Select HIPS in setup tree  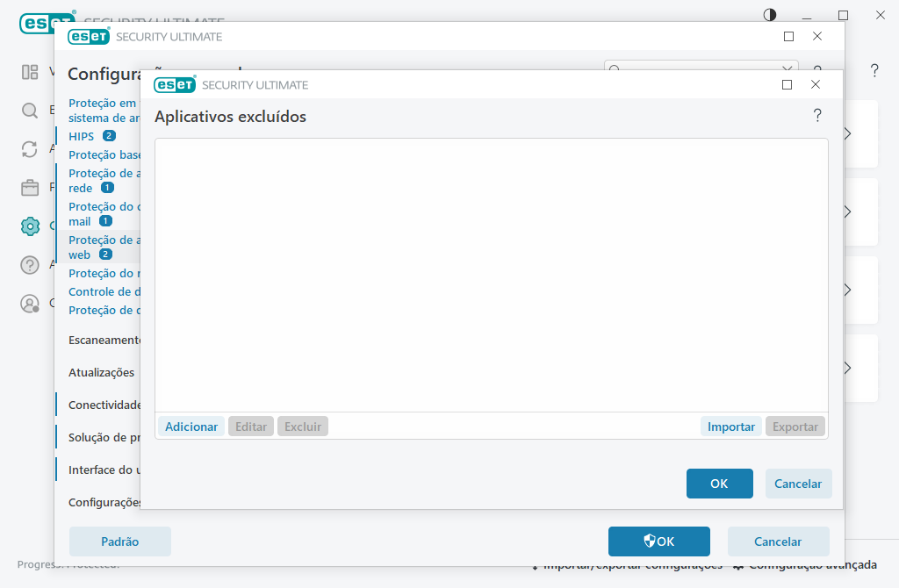pyautogui.click(x=81, y=136)
